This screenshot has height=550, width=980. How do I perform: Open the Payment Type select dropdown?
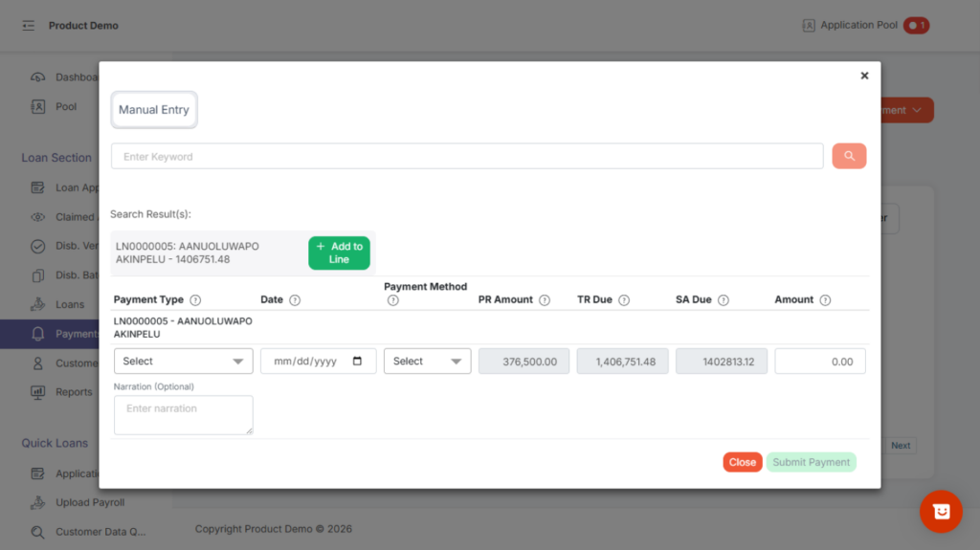point(183,362)
